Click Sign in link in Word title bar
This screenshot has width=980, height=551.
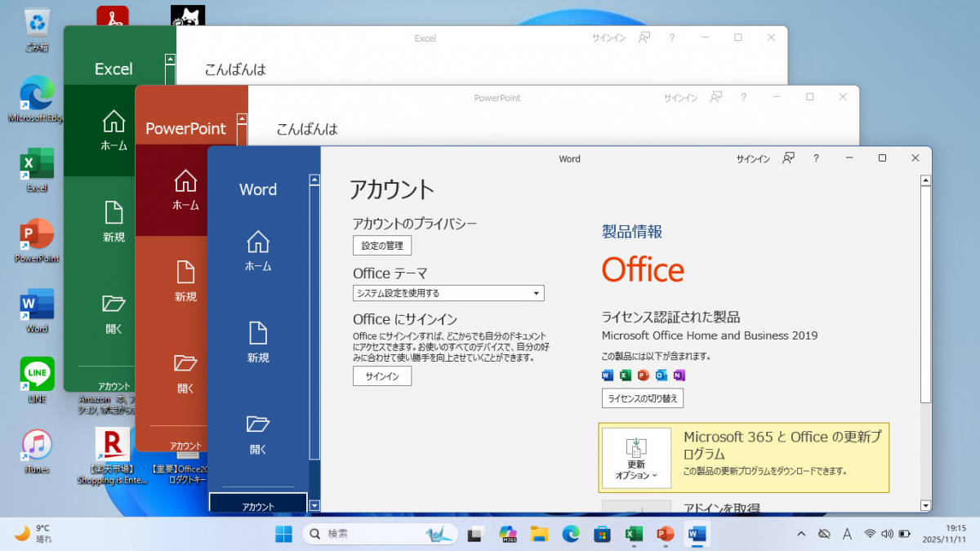click(x=753, y=159)
